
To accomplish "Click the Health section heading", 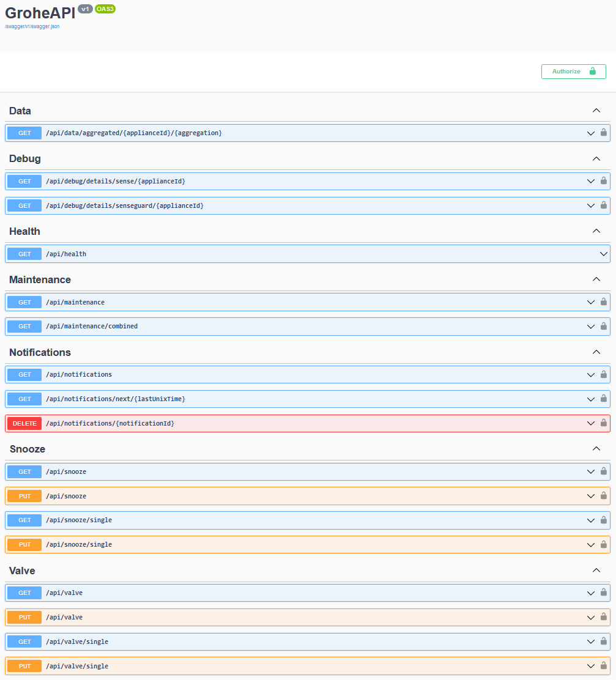I will (x=24, y=232).
